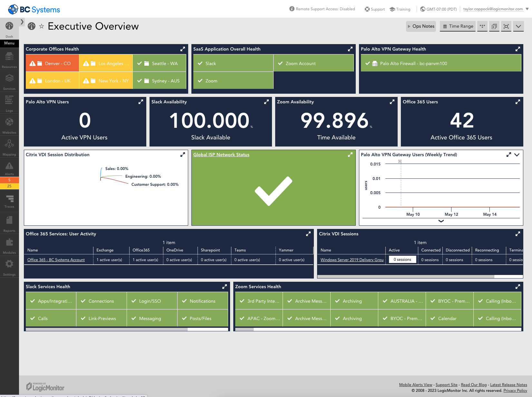Open Resources from the left sidebar
532x397 pixels.
click(9, 60)
